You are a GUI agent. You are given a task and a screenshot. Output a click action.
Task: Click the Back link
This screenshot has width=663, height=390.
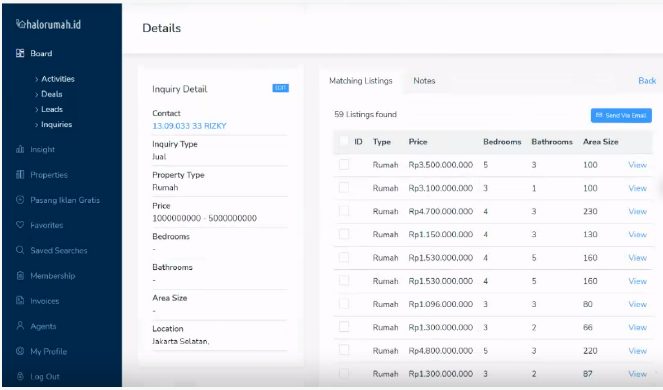click(x=647, y=80)
